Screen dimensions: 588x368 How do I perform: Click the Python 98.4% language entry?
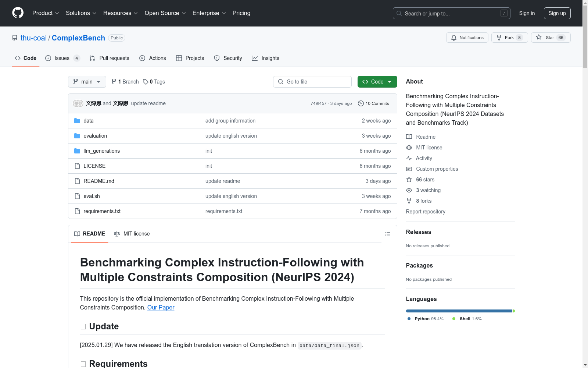click(x=426, y=319)
